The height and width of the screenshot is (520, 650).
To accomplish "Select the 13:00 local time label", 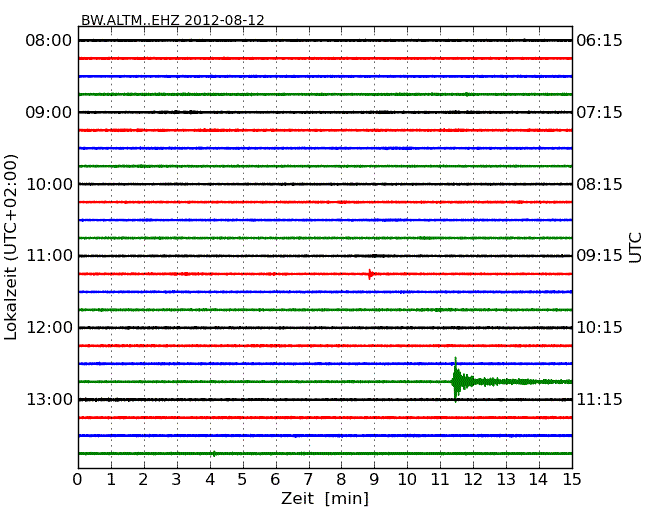I will [x=49, y=399].
